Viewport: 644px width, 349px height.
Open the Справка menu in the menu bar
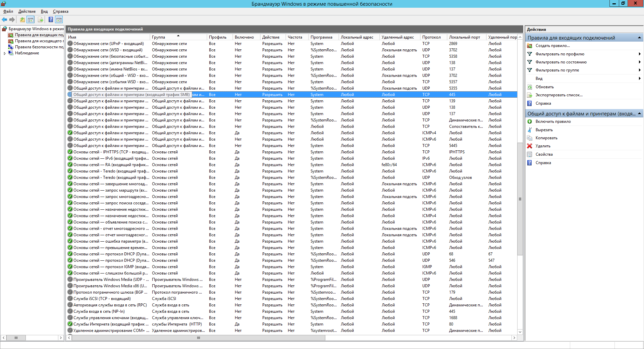(x=61, y=11)
